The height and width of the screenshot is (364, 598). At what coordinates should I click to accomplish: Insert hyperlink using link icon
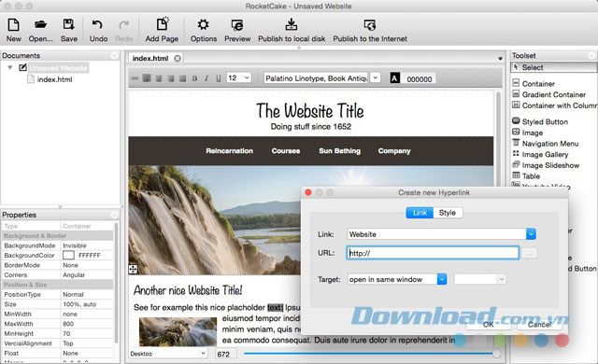(x=135, y=78)
